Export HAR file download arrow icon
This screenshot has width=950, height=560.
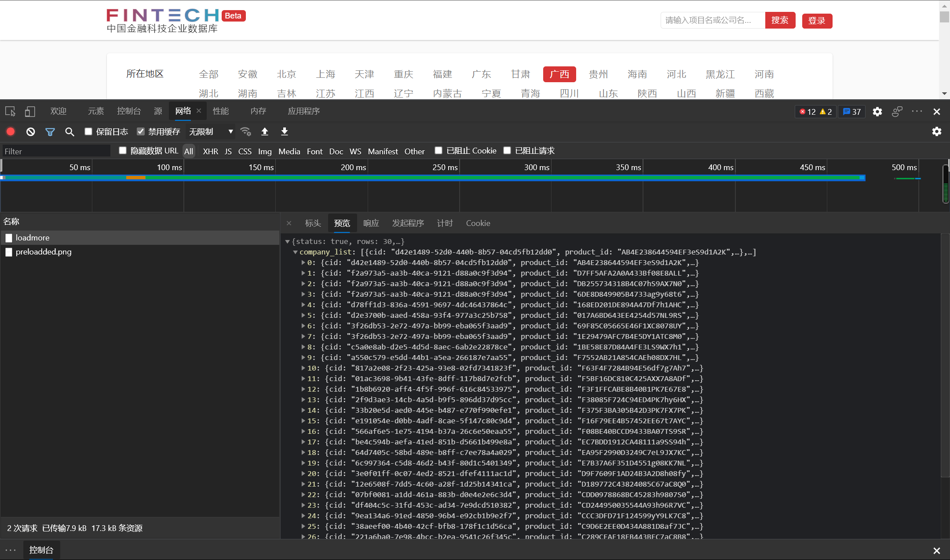[285, 131]
